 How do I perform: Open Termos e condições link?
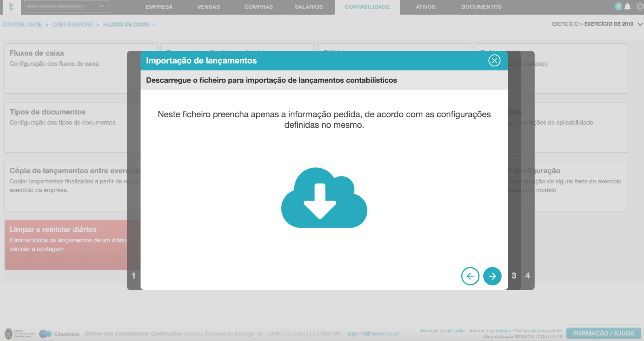point(489,331)
